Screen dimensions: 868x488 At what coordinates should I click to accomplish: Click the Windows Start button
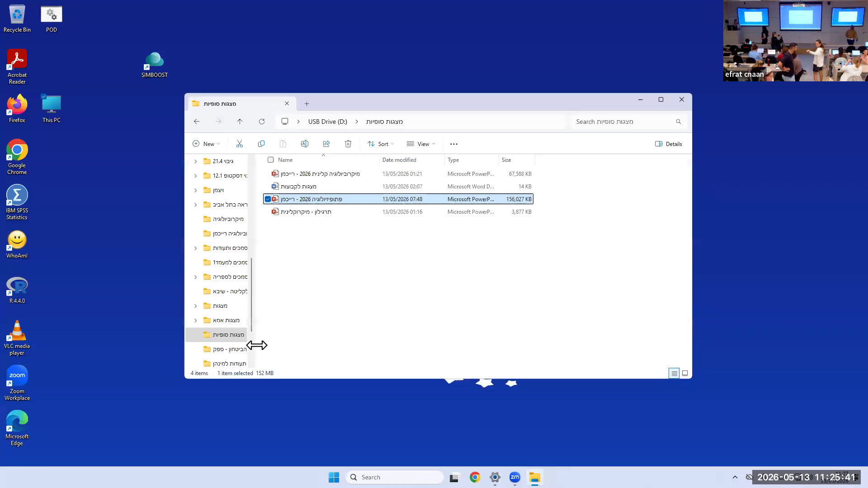click(334, 477)
